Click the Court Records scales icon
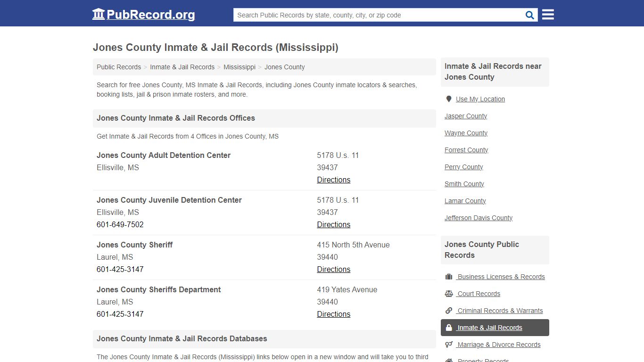This screenshot has width=644, height=362. (449, 294)
